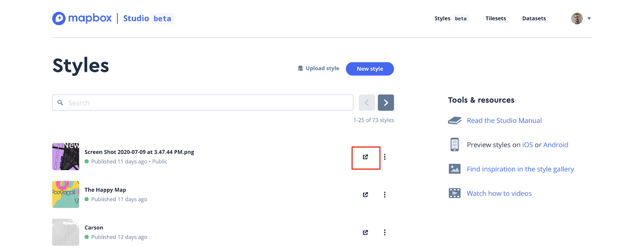This screenshot has width=644, height=252.
Task: Open share icon for Carson style
Action: (365, 232)
